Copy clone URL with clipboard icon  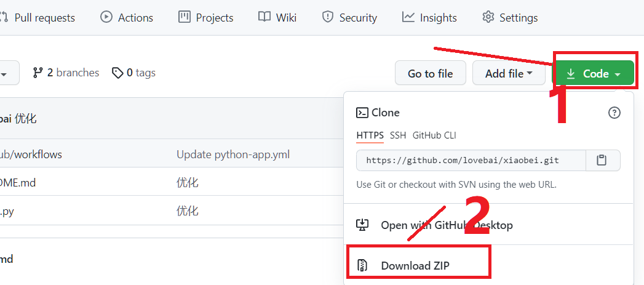click(602, 161)
